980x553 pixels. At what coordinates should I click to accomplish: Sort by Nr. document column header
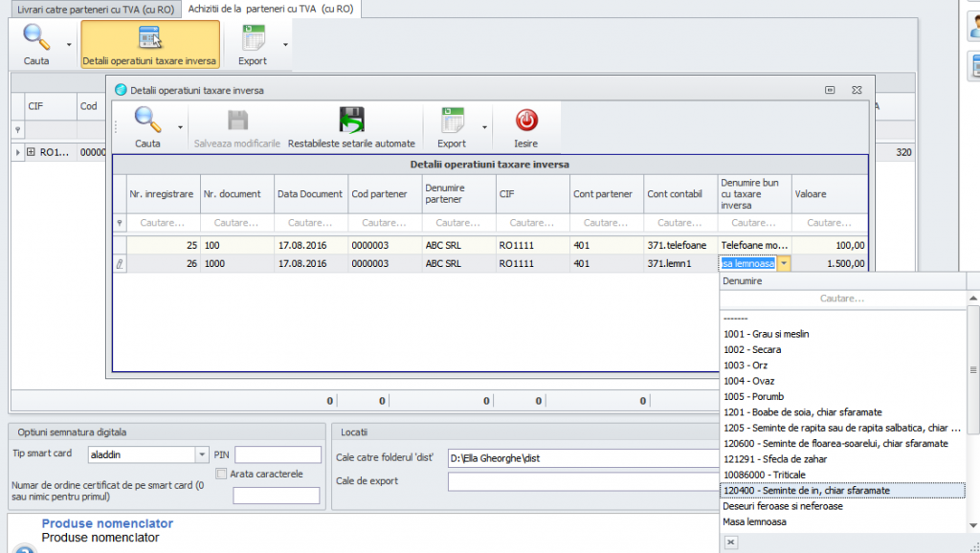[237, 193]
